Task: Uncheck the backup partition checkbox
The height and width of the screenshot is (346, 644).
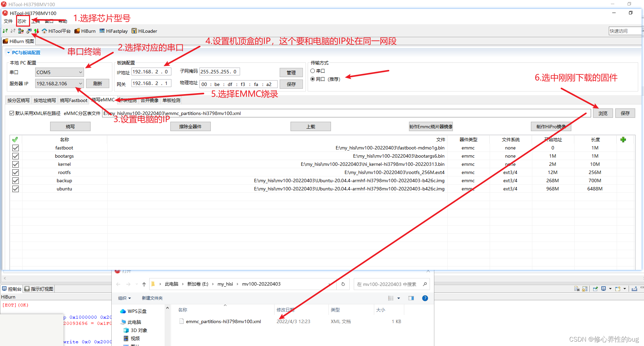Action: click(x=15, y=181)
